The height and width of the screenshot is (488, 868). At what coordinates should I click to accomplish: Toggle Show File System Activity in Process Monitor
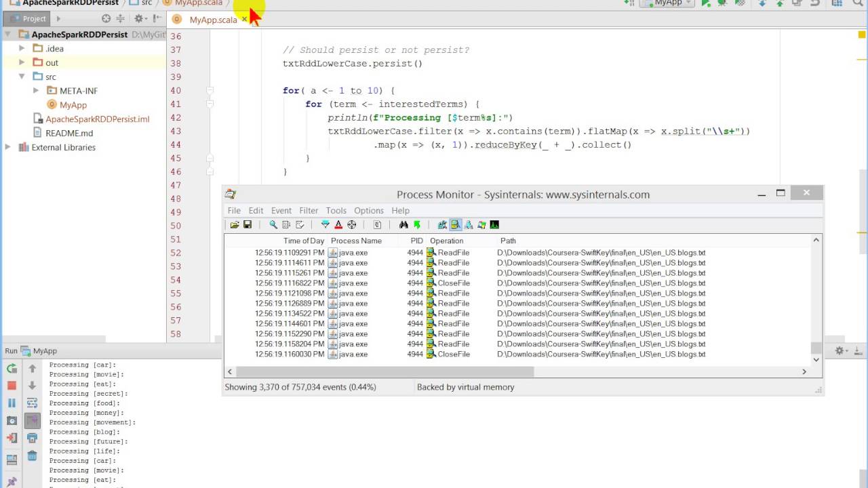(x=456, y=224)
